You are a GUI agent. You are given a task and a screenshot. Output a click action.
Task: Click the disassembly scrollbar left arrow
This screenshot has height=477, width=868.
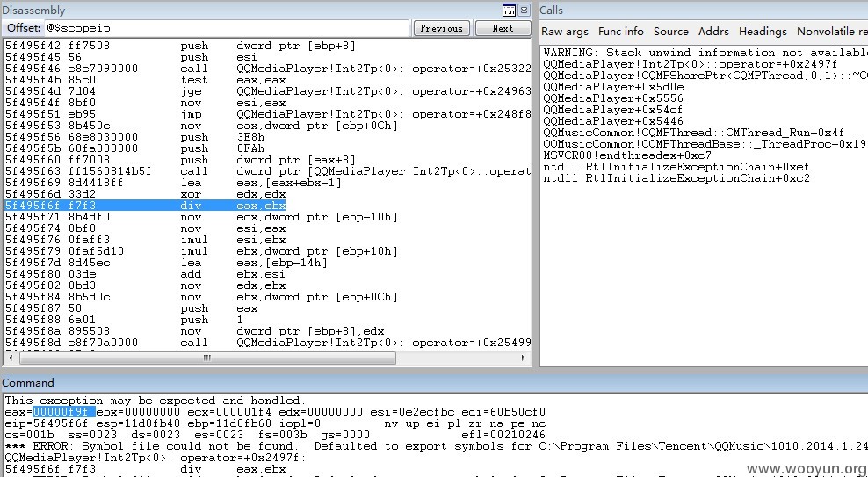11,358
